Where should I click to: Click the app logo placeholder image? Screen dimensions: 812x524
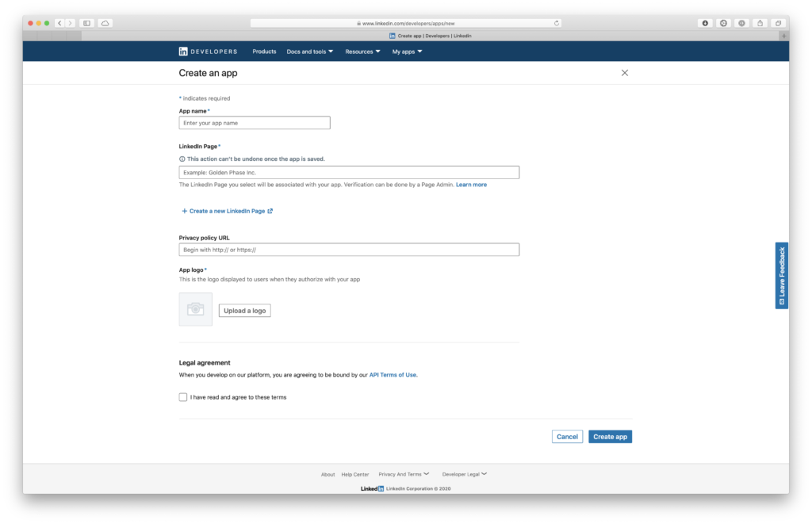196,309
